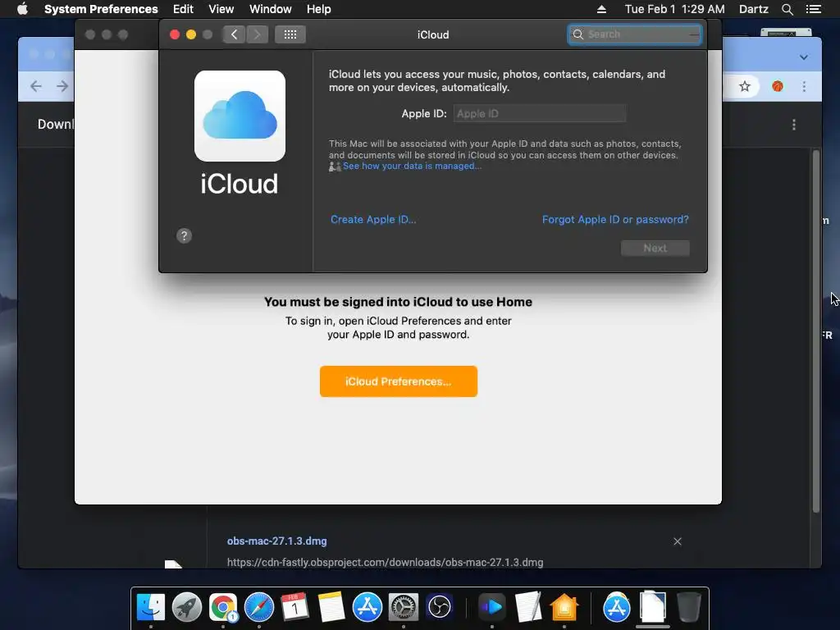
Task: Open Trash in the Dock
Action: (x=689, y=607)
